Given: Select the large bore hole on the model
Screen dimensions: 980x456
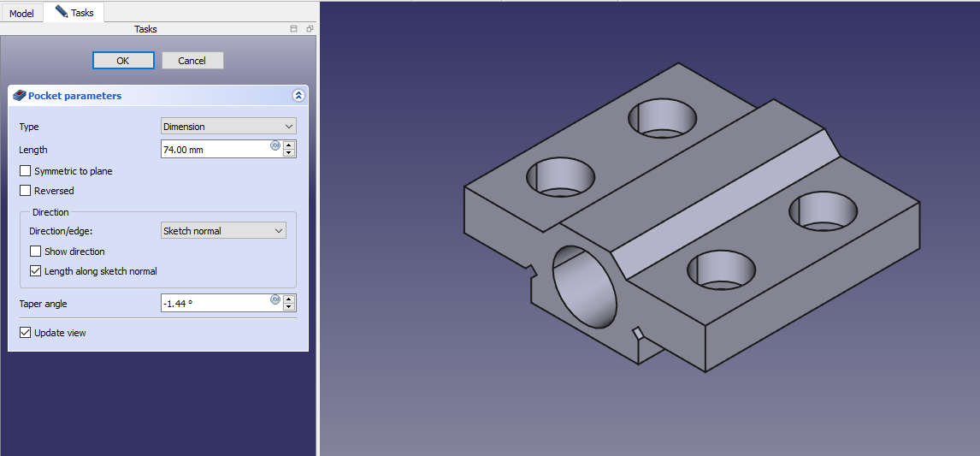Looking at the screenshot, I should click(x=584, y=287).
